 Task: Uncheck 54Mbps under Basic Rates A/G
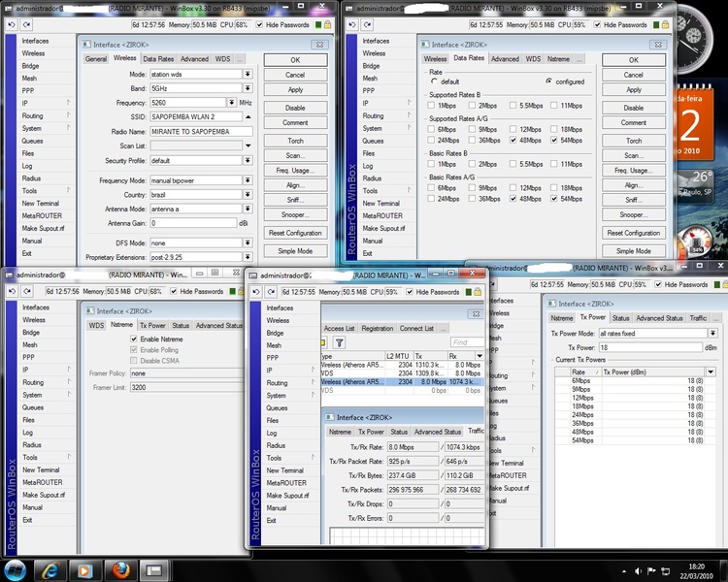tap(554, 199)
